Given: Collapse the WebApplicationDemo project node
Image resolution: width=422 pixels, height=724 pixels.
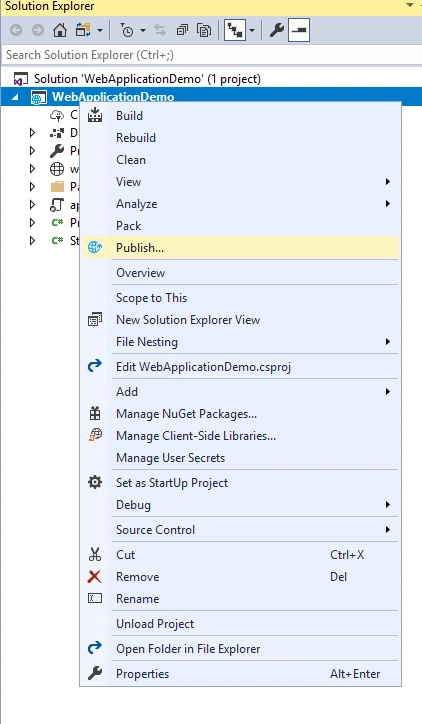Looking at the screenshot, I should pos(16,97).
